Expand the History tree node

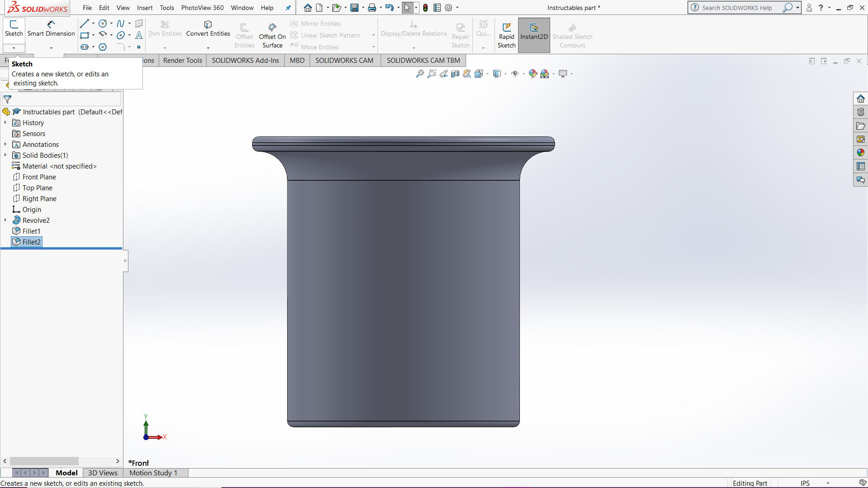point(5,122)
